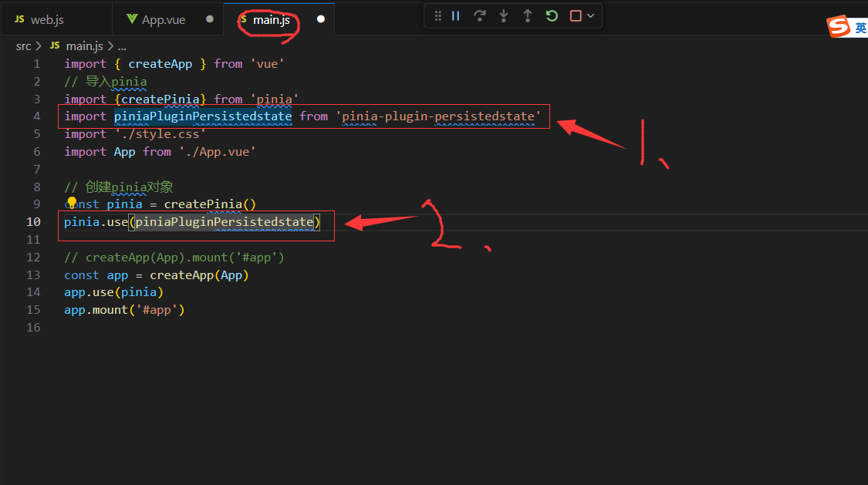Image resolution: width=868 pixels, height=485 pixels.
Task: Close main.js tab via unsaved dot
Action: pos(320,19)
